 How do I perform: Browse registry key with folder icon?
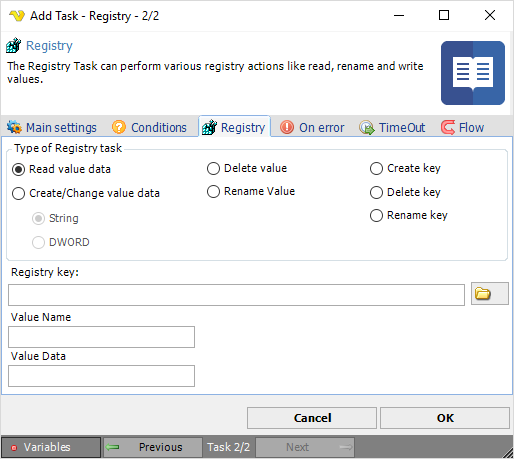(x=490, y=294)
